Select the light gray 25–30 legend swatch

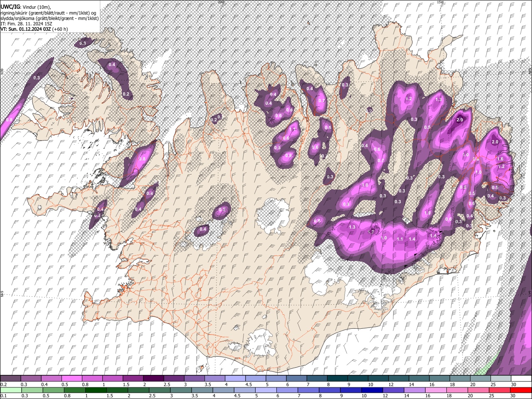coord(500,379)
